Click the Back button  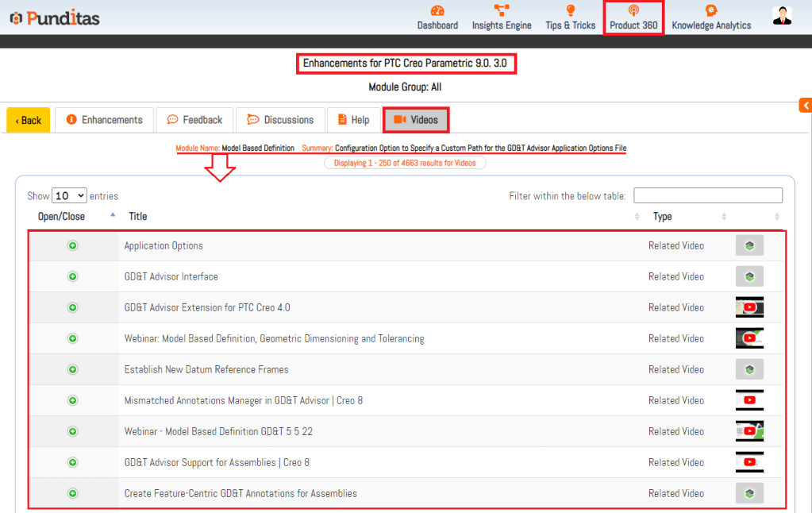coord(29,121)
